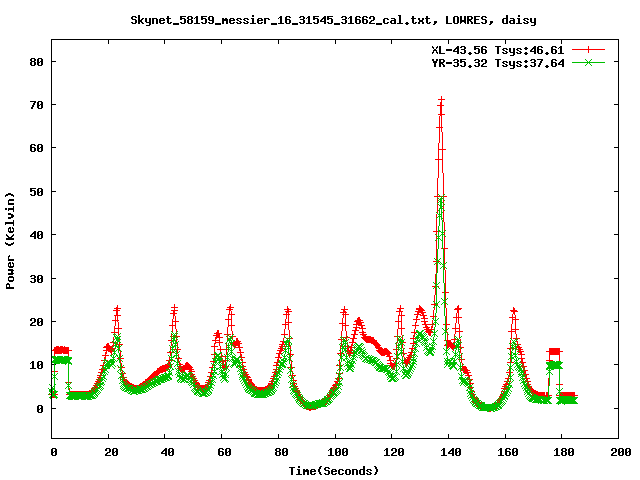Select the YR-35.32 Tsys:37.64 legend entry
The image size is (640, 480).
[x=498, y=63]
